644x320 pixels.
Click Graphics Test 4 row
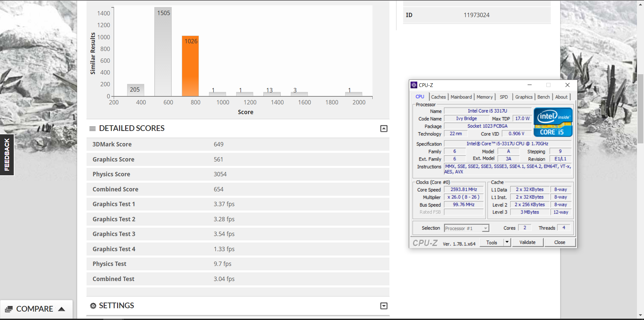tap(238, 249)
